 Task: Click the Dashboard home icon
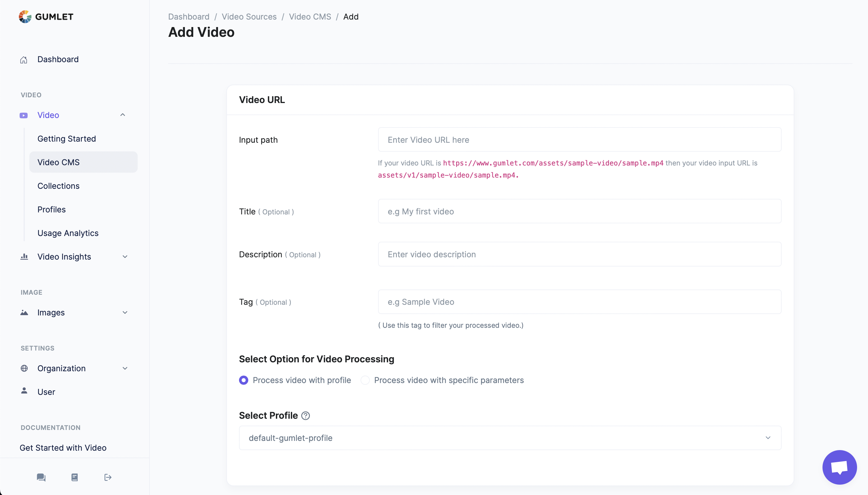(x=23, y=60)
